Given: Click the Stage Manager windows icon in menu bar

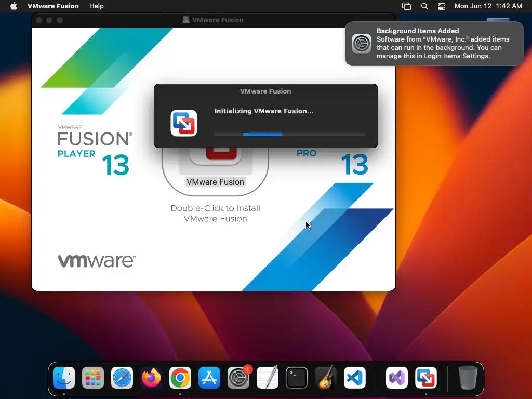Looking at the screenshot, I should point(406,6).
